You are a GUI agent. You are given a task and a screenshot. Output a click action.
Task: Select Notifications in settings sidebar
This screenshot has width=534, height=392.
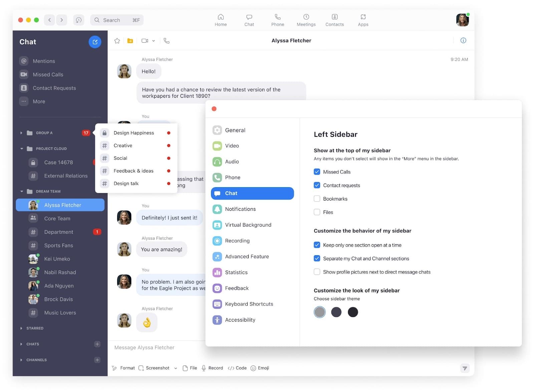pyautogui.click(x=240, y=209)
